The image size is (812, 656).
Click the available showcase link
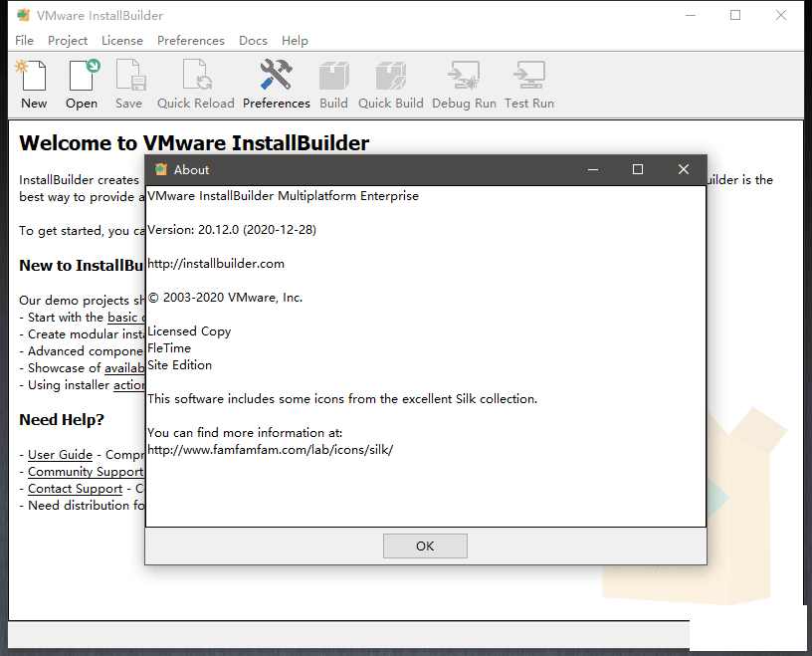tap(124, 368)
